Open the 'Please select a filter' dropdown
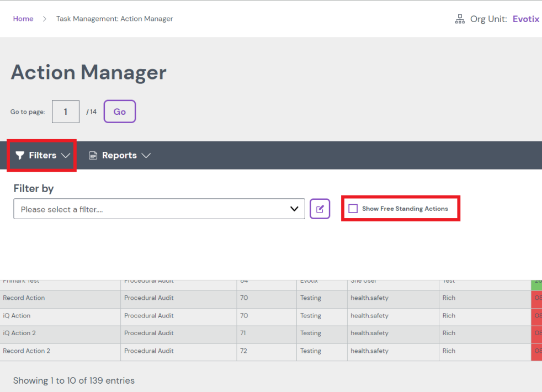The width and height of the screenshot is (542, 392). (x=159, y=209)
